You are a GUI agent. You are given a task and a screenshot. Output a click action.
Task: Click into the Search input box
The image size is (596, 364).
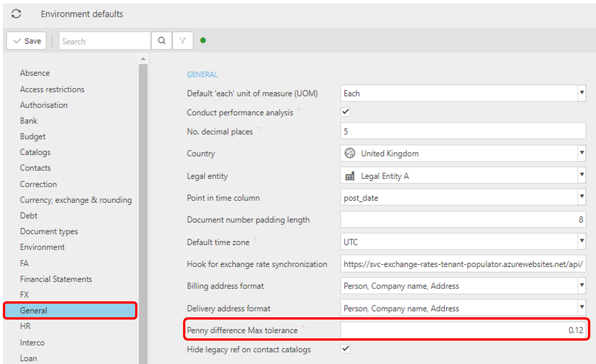tap(104, 40)
